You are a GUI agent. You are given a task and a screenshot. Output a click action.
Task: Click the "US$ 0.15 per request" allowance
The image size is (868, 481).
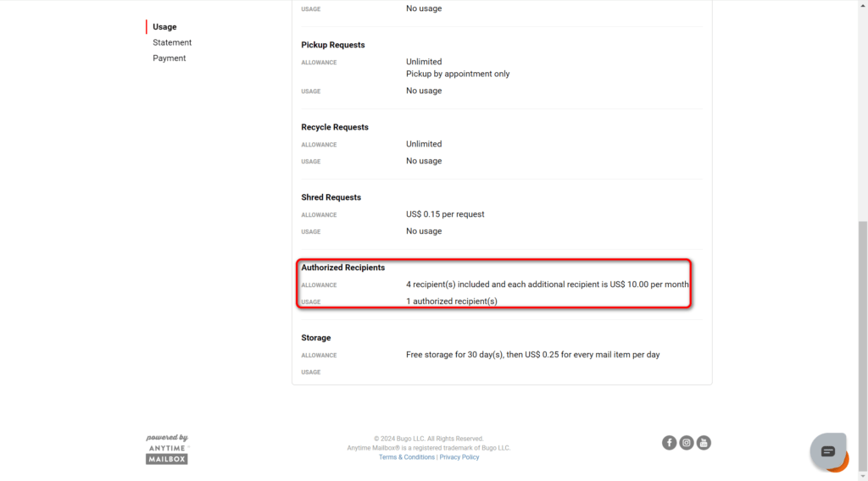445,214
